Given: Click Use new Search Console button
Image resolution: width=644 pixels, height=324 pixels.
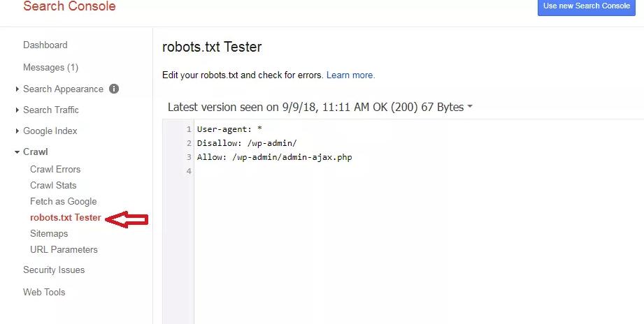Looking at the screenshot, I should [586, 6].
